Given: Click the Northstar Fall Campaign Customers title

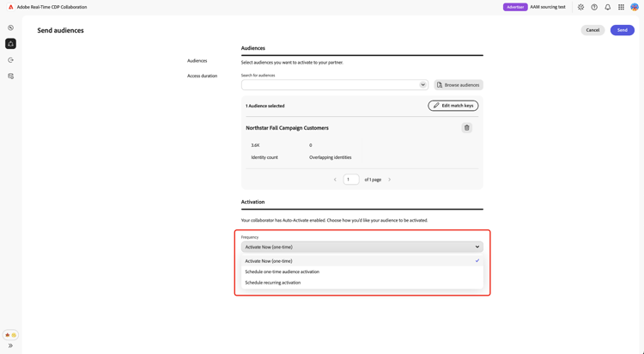Looking at the screenshot, I should 287,128.
